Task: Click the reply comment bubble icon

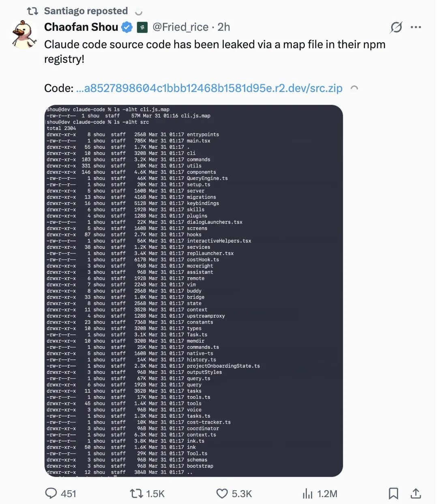Action: click(x=51, y=493)
